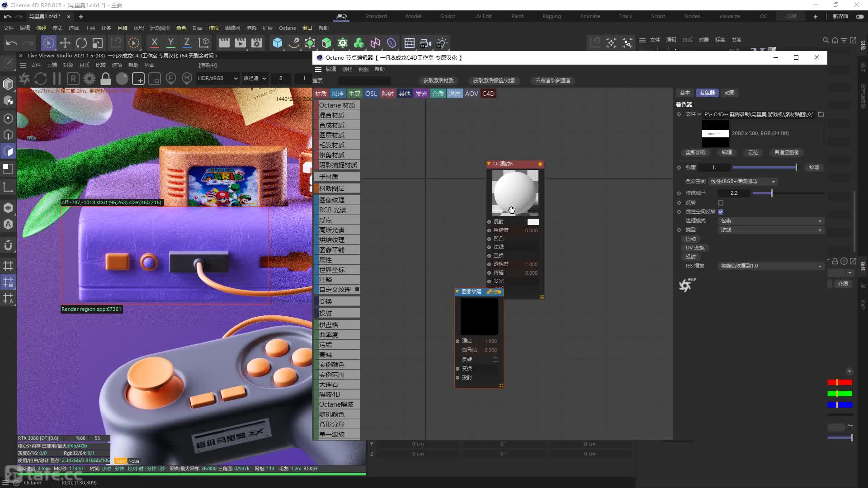This screenshot has width=868, height=488.
Task: Open Edit Render Settings clapperboard gear icon
Action: point(257,43)
